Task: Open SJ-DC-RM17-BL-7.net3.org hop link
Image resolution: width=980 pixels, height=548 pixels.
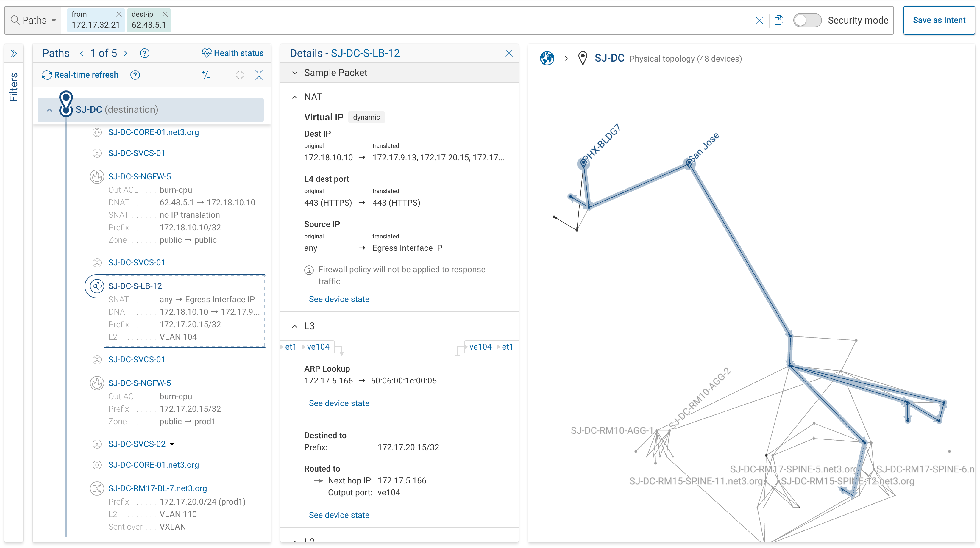Action: [x=157, y=488]
